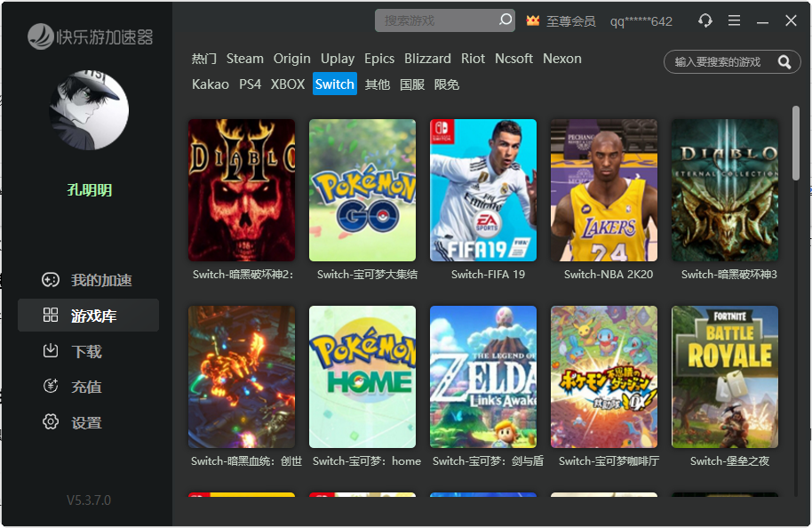Click the magnifier icon in top search box
Image resolution: width=812 pixels, height=528 pixels.
tap(505, 20)
